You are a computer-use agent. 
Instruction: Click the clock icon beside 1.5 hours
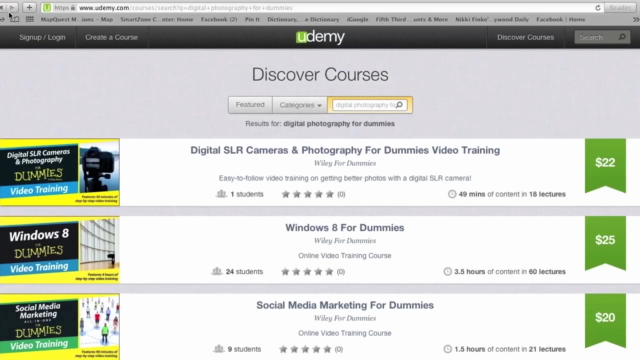pos(447,349)
